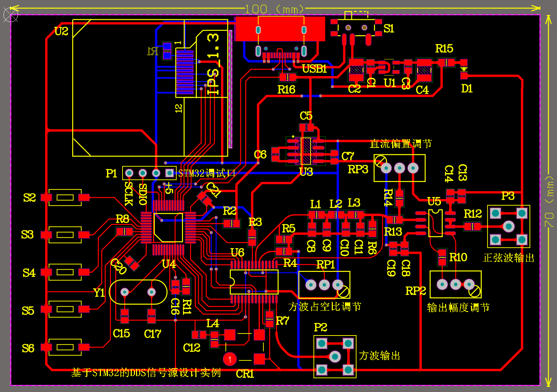Select the SDIO pin label
Viewport: 557px width, 392px height.
[x=143, y=194]
